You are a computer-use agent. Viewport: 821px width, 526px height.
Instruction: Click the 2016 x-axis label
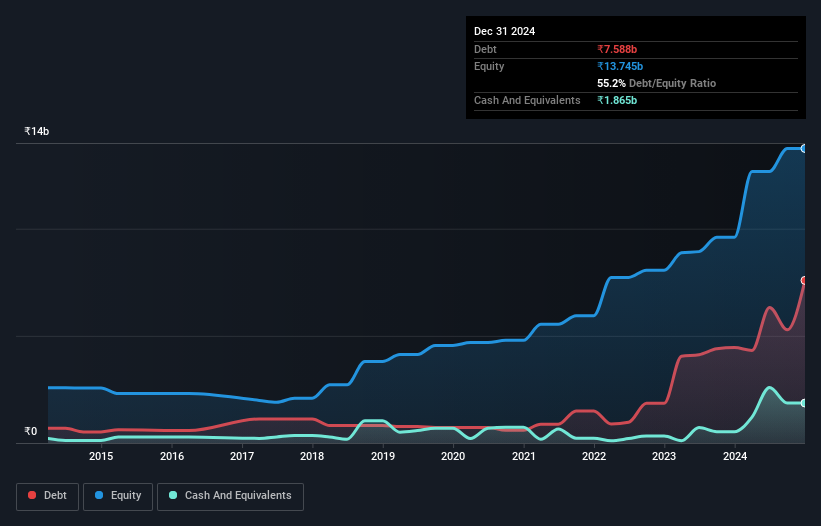172,456
